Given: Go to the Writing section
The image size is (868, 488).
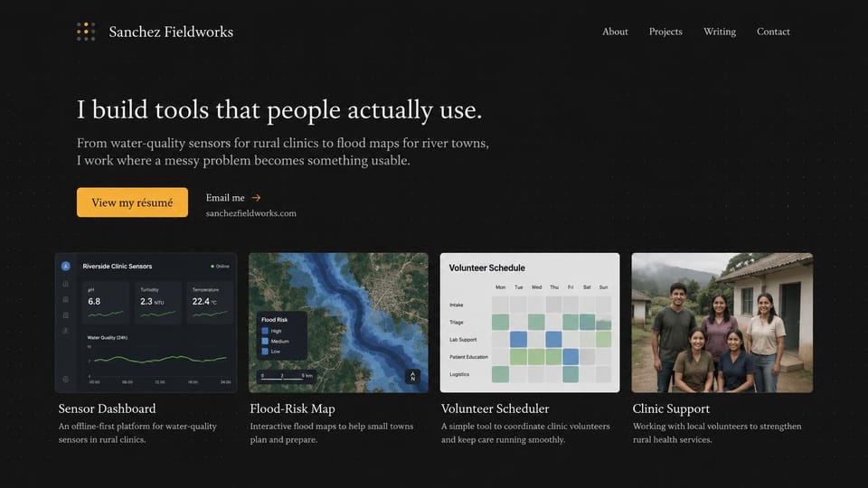Looking at the screenshot, I should coord(720,32).
